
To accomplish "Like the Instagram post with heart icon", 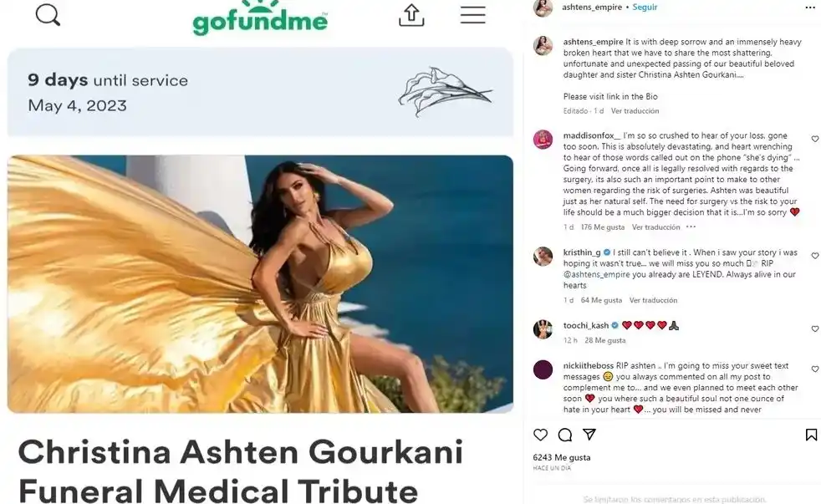I will click(540, 435).
